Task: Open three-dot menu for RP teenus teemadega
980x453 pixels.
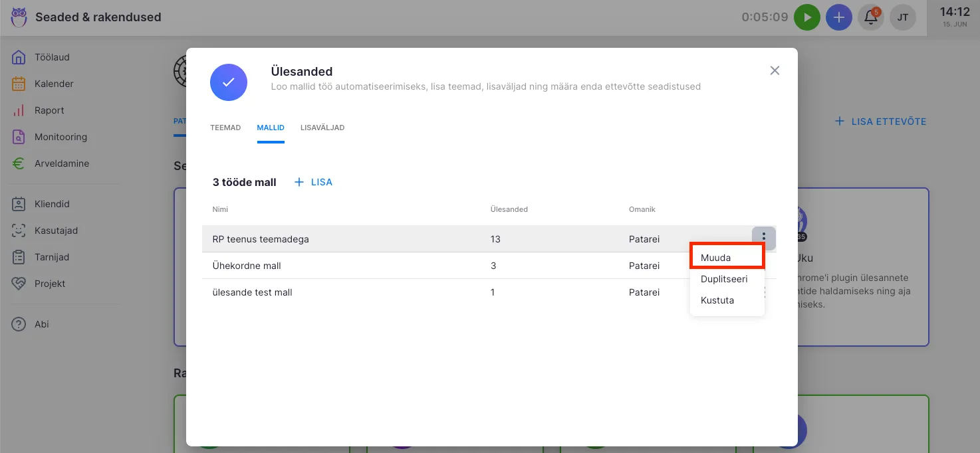Action: pos(764,237)
